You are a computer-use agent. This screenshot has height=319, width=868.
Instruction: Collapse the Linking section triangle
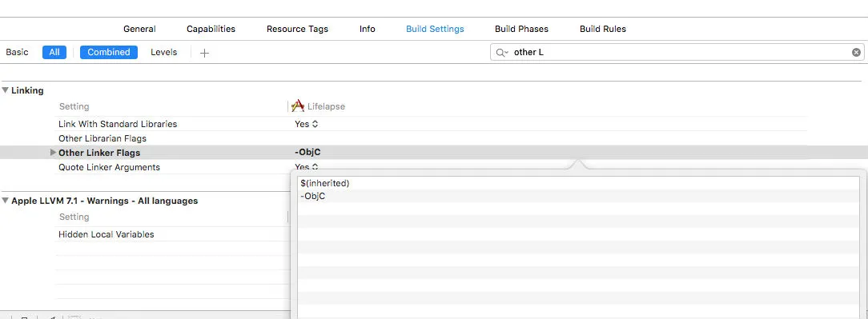5,90
